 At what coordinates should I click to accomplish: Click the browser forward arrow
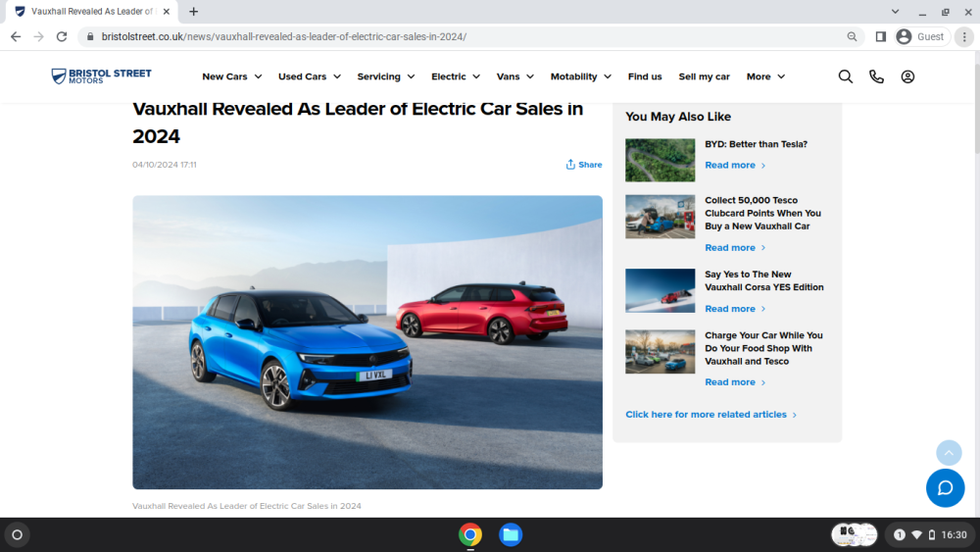click(39, 37)
